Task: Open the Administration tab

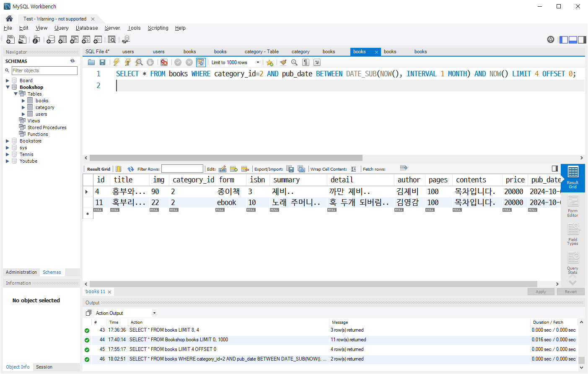Action: pyautogui.click(x=21, y=272)
